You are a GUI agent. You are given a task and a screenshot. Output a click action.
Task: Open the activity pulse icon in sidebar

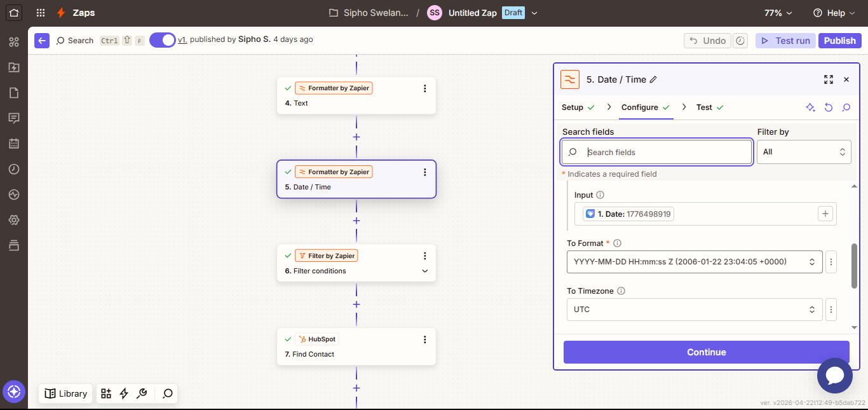pyautogui.click(x=14, y=195)
